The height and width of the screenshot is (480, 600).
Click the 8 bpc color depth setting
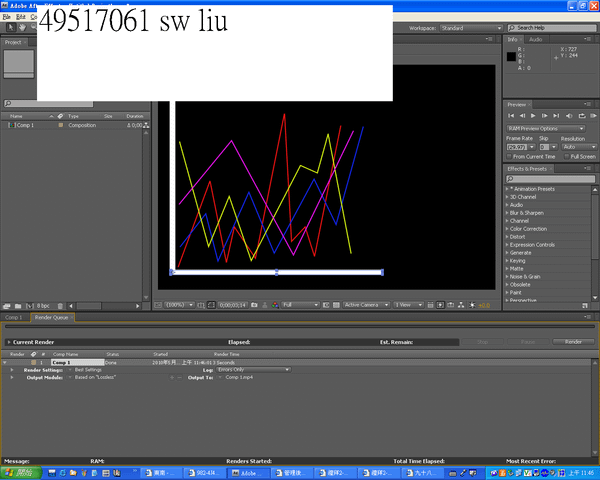click(x=43, y=306)
